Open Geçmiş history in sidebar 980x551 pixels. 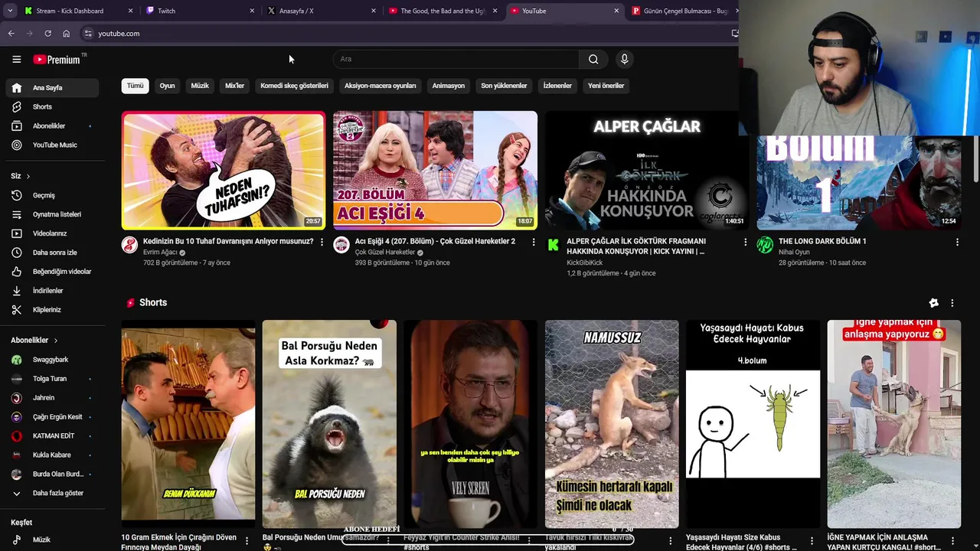coord(52,195)
